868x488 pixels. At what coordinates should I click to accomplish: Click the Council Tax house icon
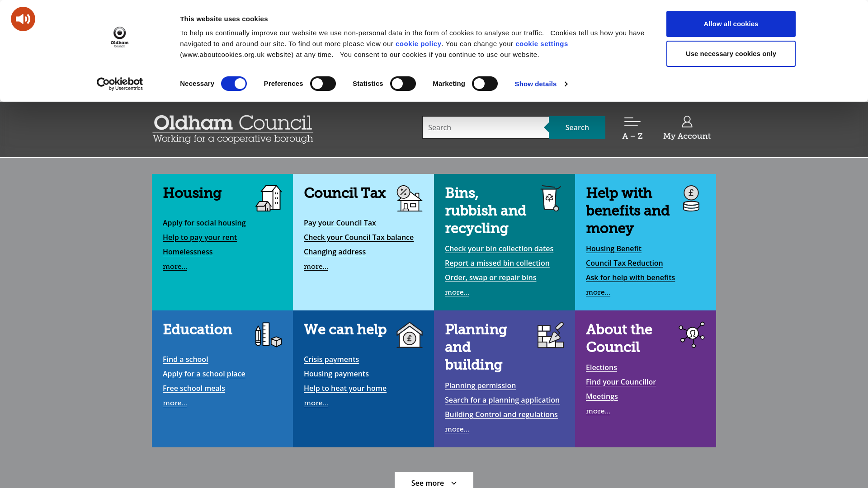[x=410, y=198]
